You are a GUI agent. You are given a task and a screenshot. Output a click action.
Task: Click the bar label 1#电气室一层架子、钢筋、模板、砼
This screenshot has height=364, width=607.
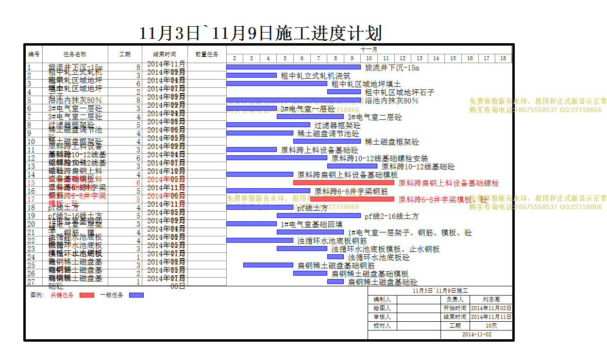pyautogui.click(x=410, y=232)
